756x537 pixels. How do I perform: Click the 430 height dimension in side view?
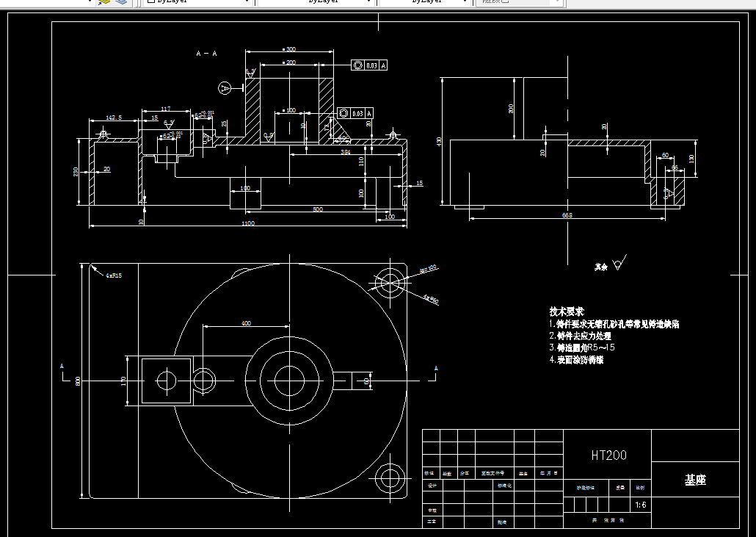[439, 142]
